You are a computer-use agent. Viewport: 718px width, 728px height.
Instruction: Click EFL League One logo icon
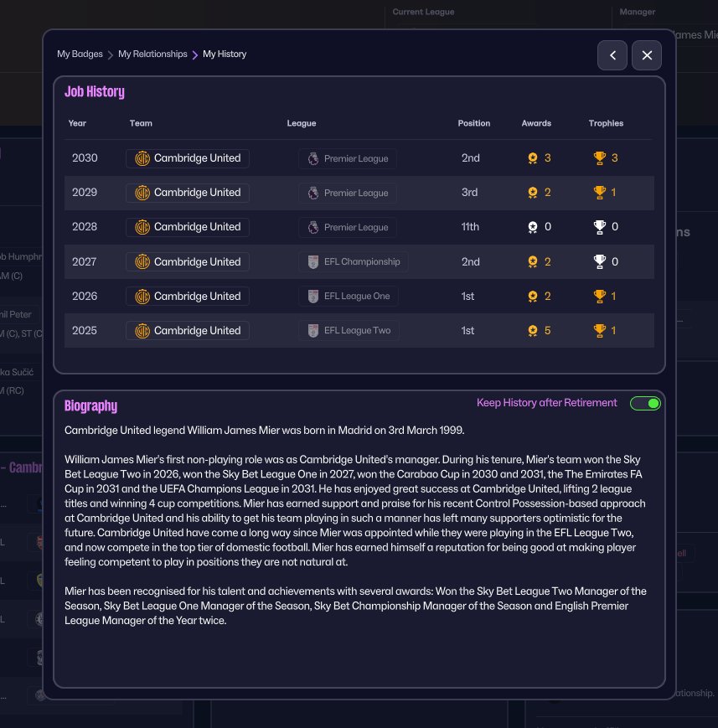pos(313,297)
